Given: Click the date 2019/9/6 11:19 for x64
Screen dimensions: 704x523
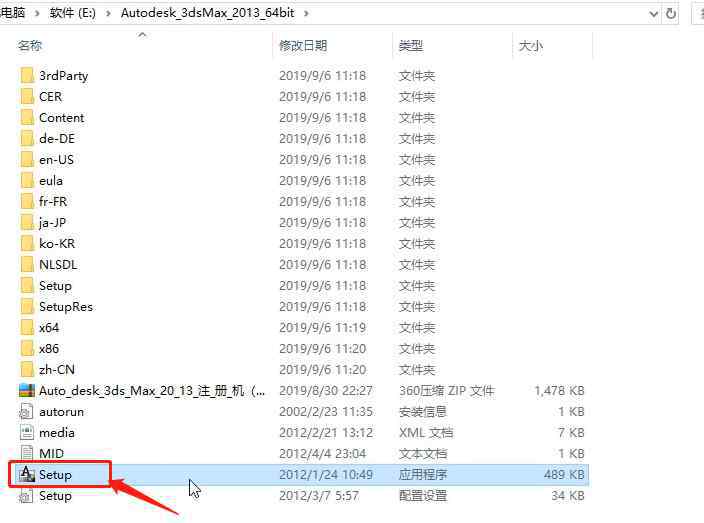Looking at the screenshot, I should pyautogui.click(x=323, y=328).
